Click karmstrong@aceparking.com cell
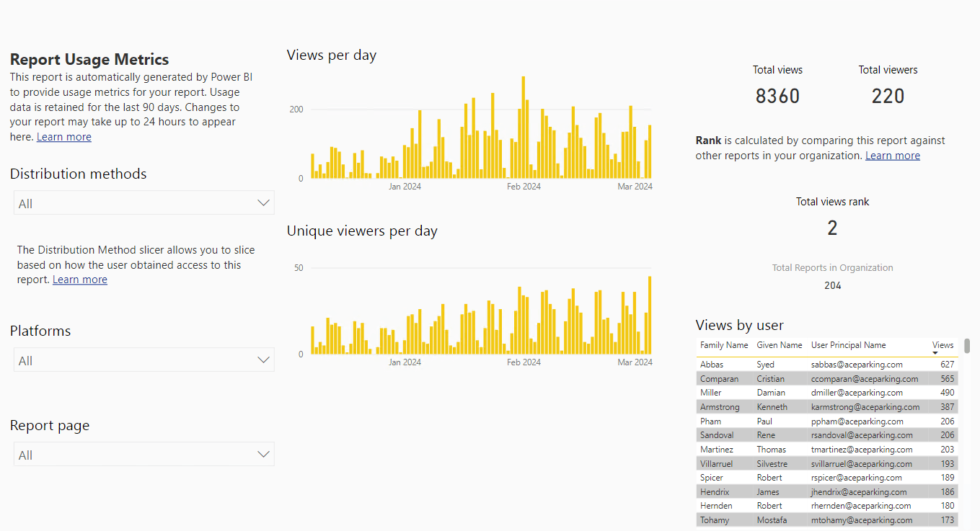Screen dimensions: 980x531 point(865,407)
